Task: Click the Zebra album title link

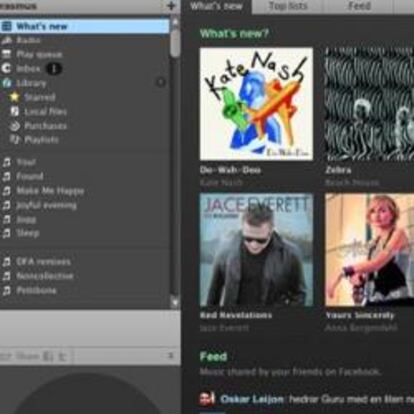Action: tap(338, 170)
